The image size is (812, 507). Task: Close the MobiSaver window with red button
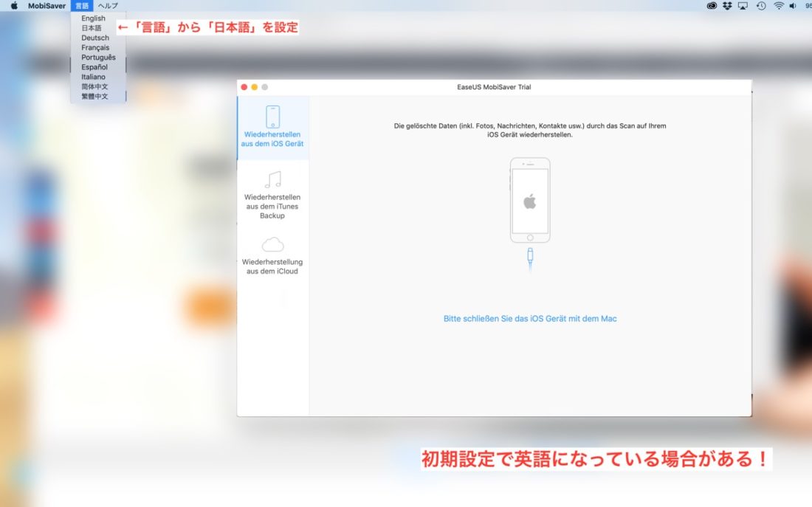click(244, 87)
